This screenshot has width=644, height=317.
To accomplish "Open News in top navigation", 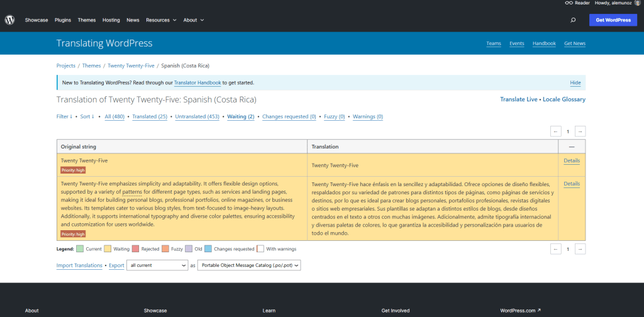I will coord(133,20).
